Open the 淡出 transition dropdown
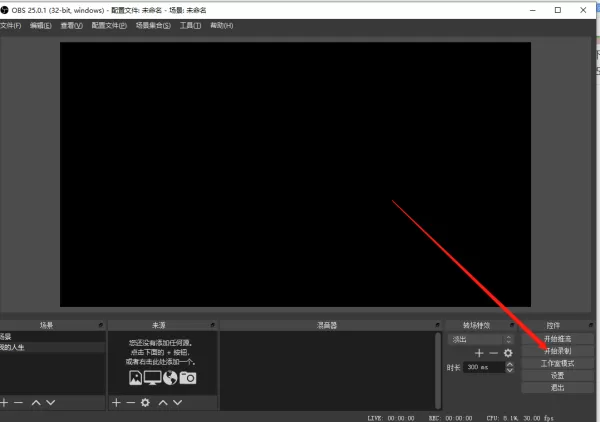600x422 pixels. (x=480, y=339)
